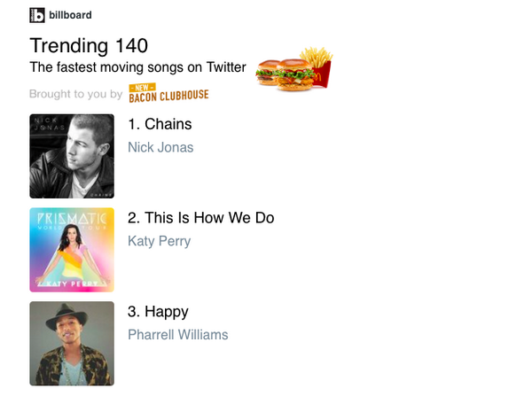Click the left burger image
The height and width of the screenshot is (412, 532).
(x=270, y=74)
